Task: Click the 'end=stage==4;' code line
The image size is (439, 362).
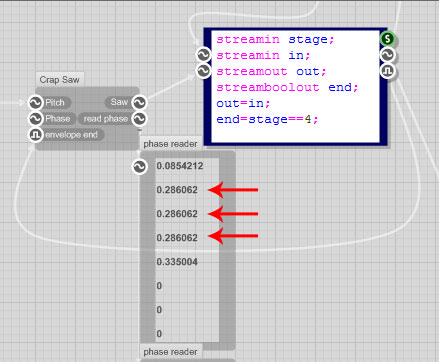Action: [267, 119]
